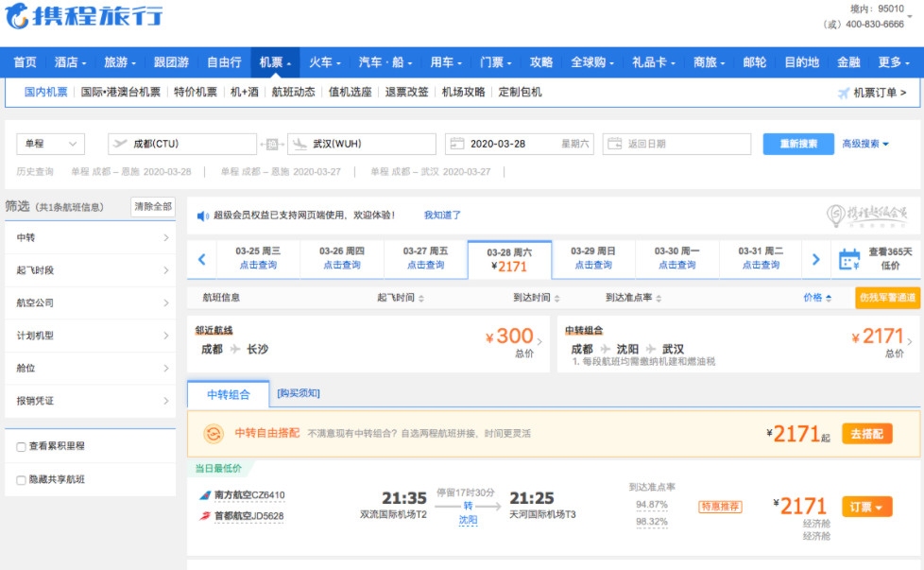The image size is (924, 570).
Task: Switch to the 特价机票 tab
Action: coord(196,93)
